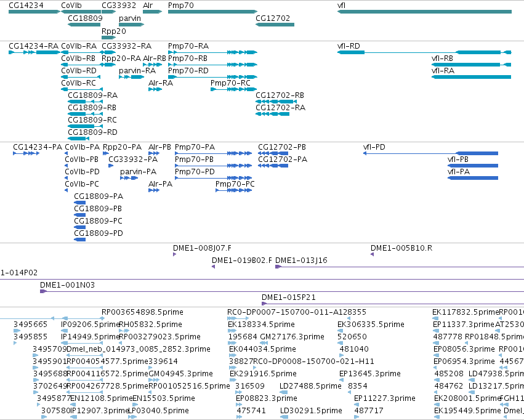Click the vfl-RD transcript label
Screen dimensions: 524x420
click(349, 46)
